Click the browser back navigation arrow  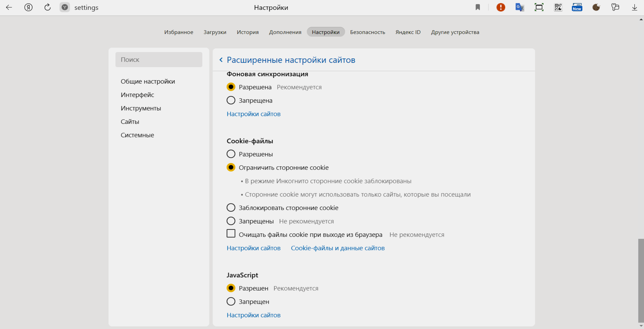(x=9, y=7)
